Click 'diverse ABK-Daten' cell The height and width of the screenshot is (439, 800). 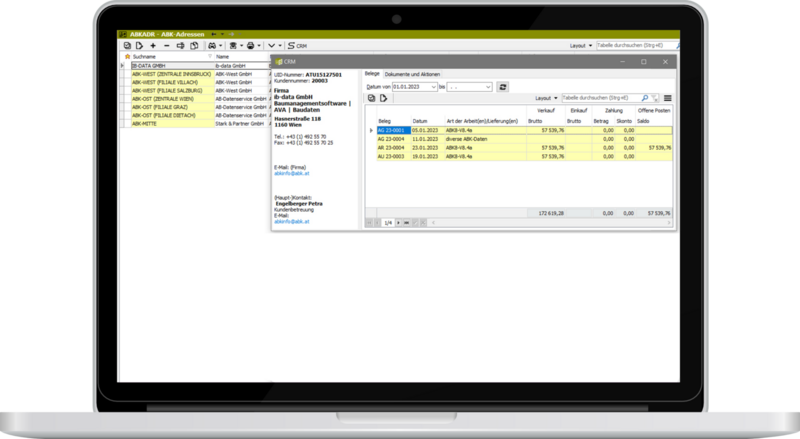point(485,139)
